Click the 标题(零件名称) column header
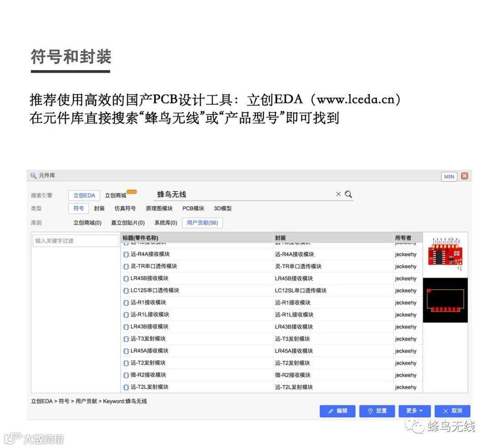491x448 pixels. click(x=197, y=238)
